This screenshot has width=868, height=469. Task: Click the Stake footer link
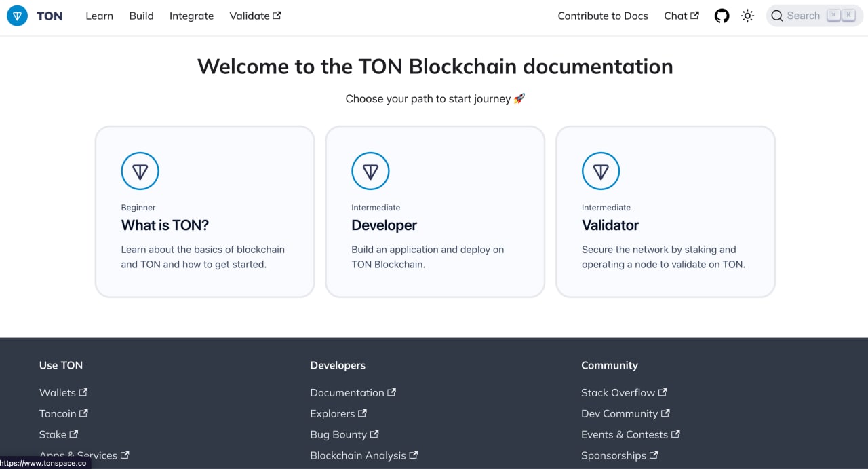(58, 434)
